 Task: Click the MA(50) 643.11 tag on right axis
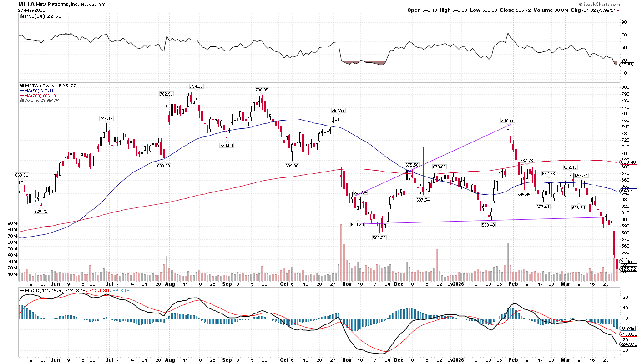tap(627, 191)
